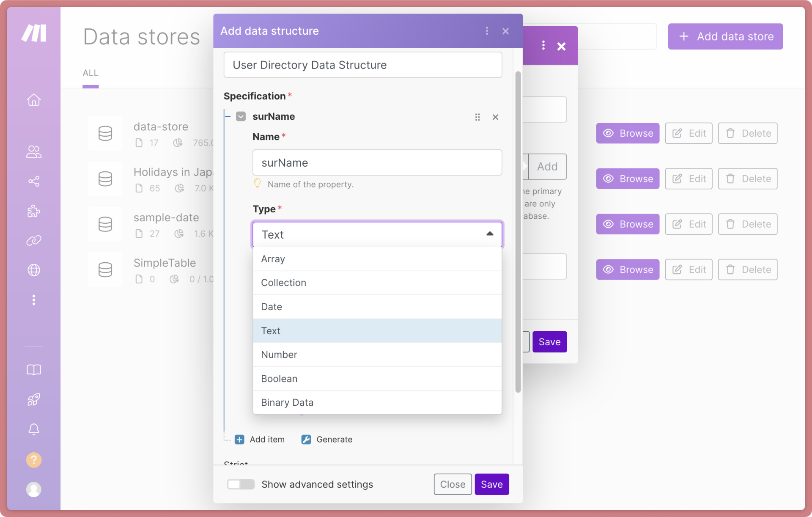This screenshot has height=517, width=812.
Task: Select the Scenarios share icon in sidebar
Action: tap(33, 181)
